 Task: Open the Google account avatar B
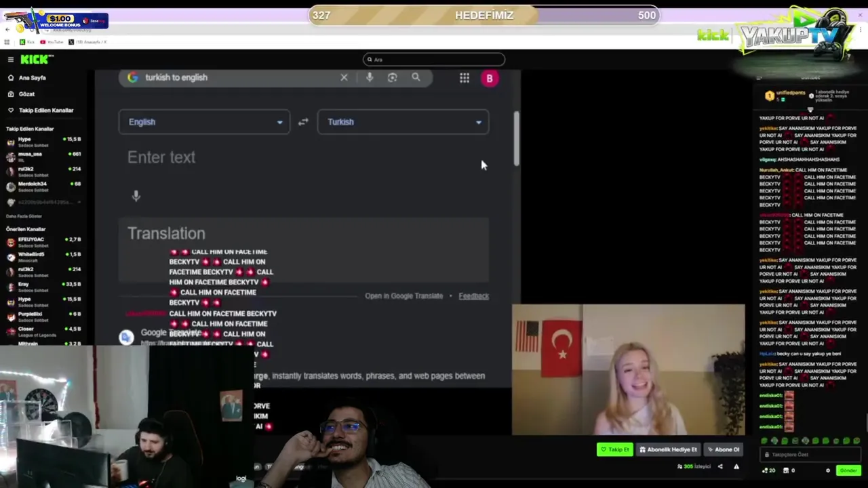click(x=490, y=78)
